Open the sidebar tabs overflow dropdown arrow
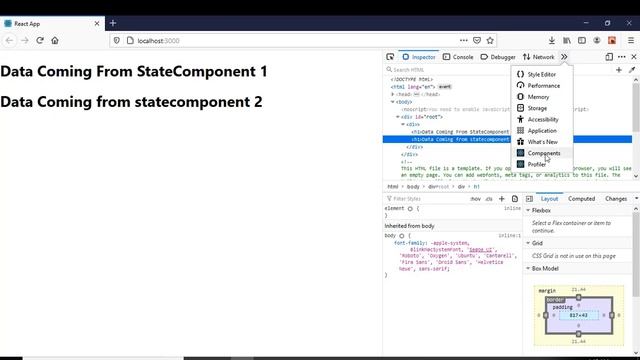 (636, 199)
